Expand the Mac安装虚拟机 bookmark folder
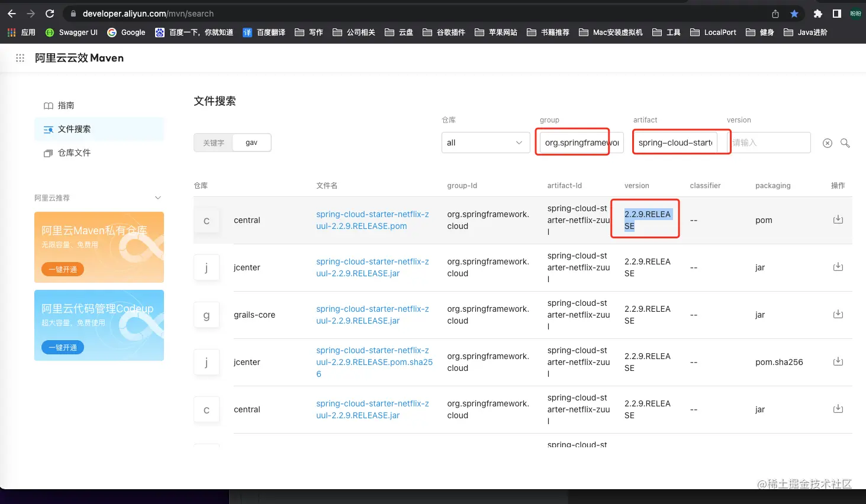This screenshot has width=866, height=504. pos(611,33)
